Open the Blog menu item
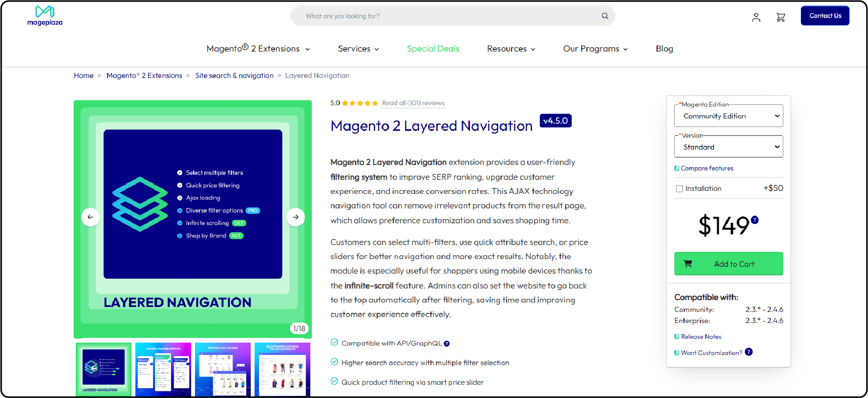Viewport: 868px width, 398px height. pos(664,49)
